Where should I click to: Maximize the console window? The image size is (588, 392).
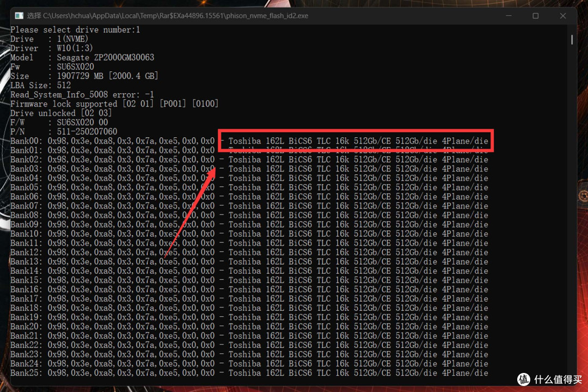coord(536,16)
